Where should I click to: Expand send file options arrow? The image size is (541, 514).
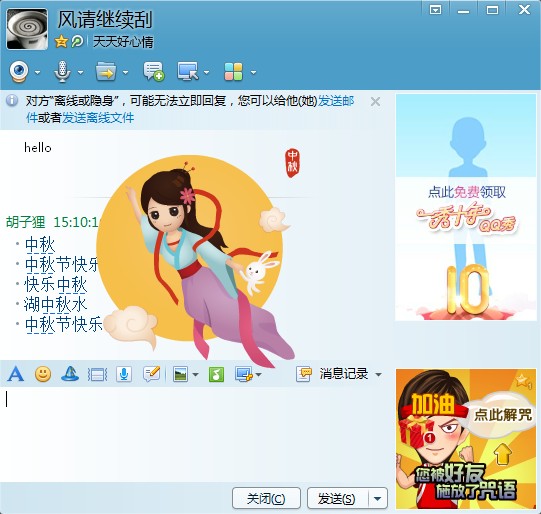coord(126,72)
